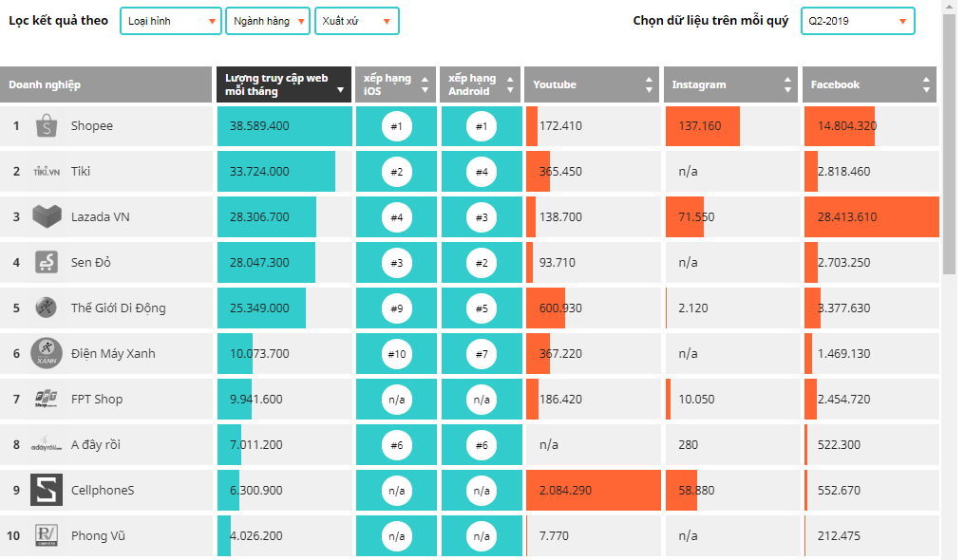Click the FPT Shop logo icon

click(x=47, y=399)
